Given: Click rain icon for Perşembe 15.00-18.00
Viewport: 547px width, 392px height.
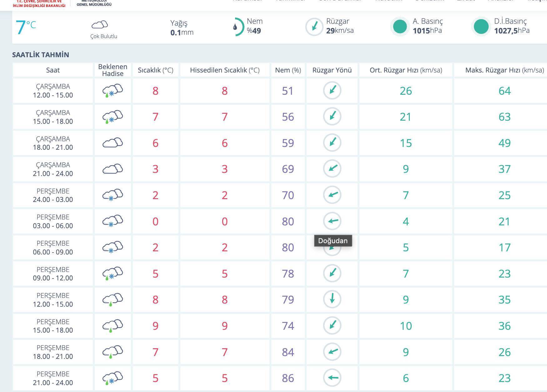Looking at the screenshot, I should pyautogui.click(x=113, y=326).
